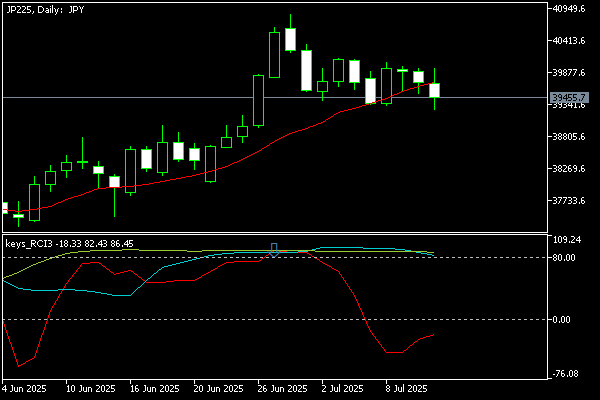Click the 40413.6 price scale label
Image resolution: width=600 pixels, height=400 pixels.
569,41
